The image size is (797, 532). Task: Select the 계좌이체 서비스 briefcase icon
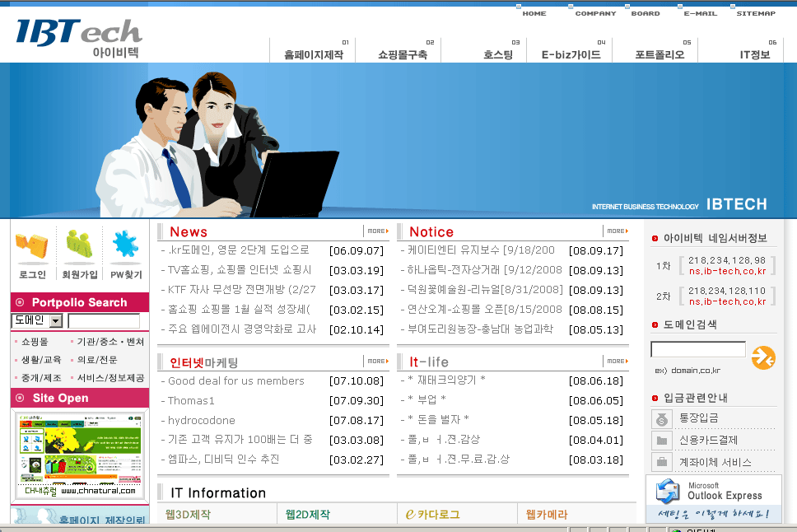661,462
